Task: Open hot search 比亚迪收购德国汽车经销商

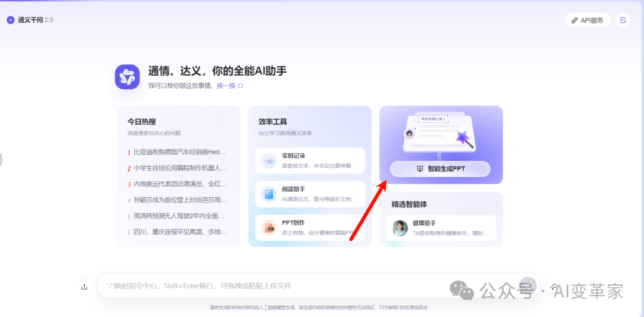Action: [177, 152]
